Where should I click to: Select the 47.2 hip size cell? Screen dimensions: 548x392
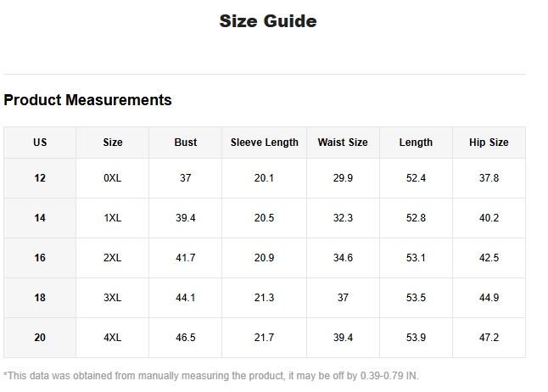(x=489, y=338)
